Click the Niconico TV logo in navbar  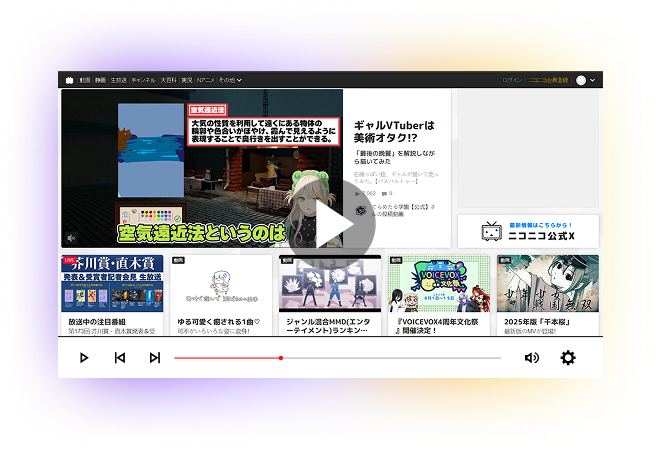click(70, 80)
